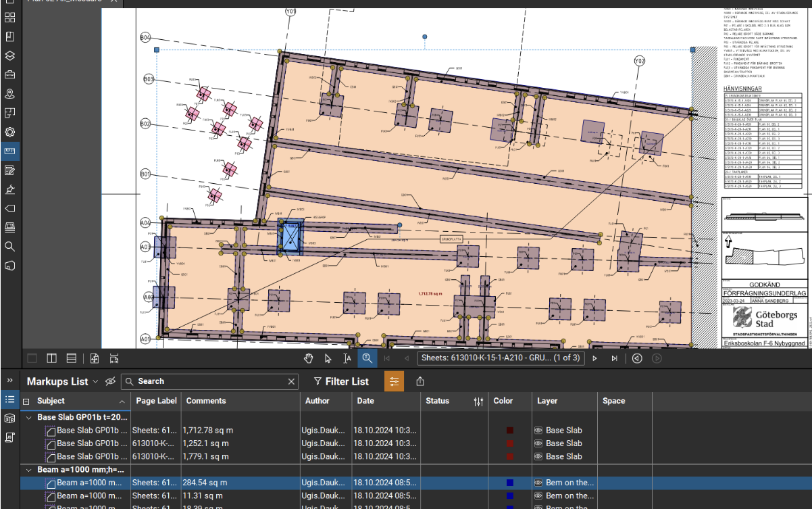Open the Markups List dropdown arrow
This screenshot has width=812, height=509.
[x=95, y=381]
